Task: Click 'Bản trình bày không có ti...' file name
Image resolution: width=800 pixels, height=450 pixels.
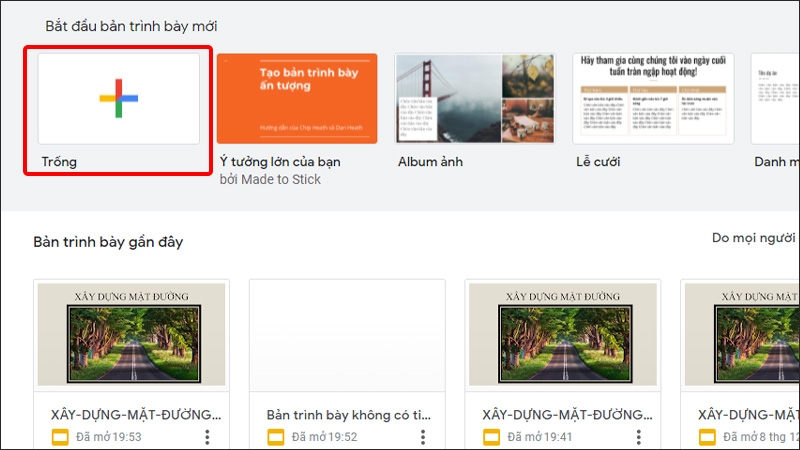Action: (x=348, y=415)
